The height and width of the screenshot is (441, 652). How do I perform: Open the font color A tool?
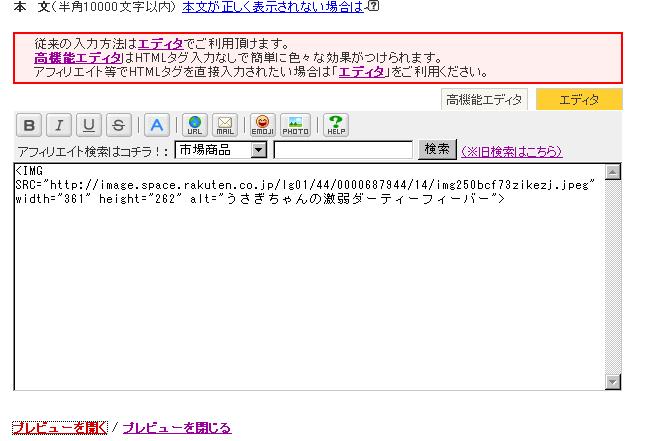(157, 125)
